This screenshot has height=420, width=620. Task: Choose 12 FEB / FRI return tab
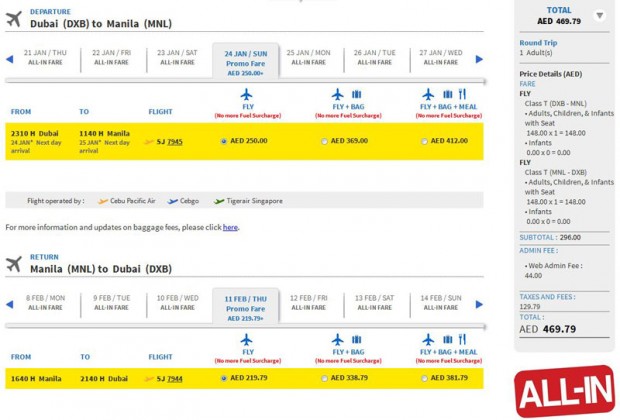point(308,303)
